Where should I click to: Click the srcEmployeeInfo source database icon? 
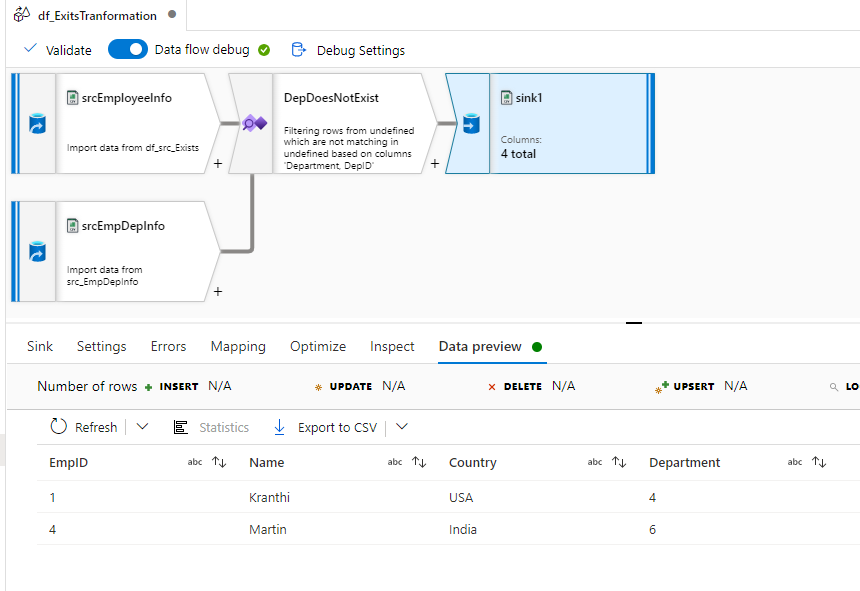(37, 124)
